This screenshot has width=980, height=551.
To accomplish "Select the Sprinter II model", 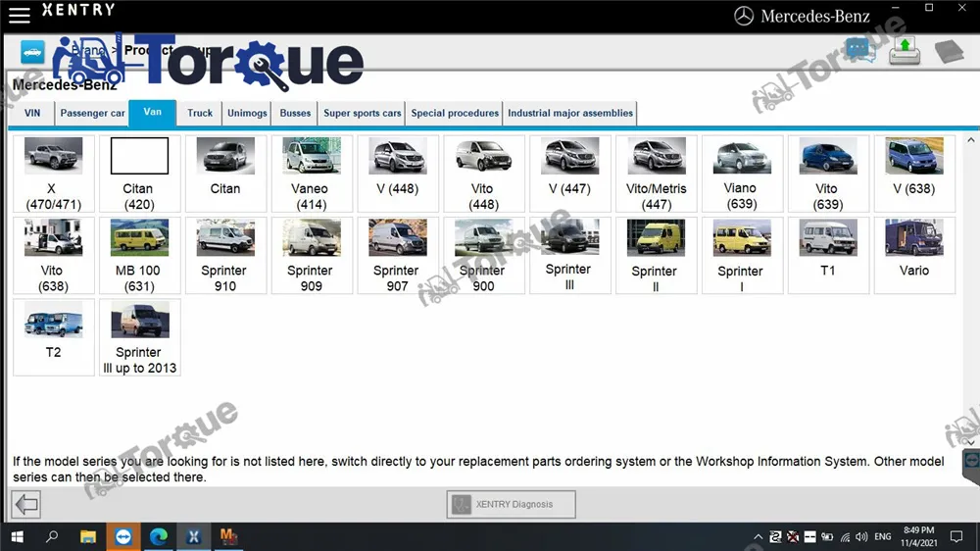I will point(657,255).
